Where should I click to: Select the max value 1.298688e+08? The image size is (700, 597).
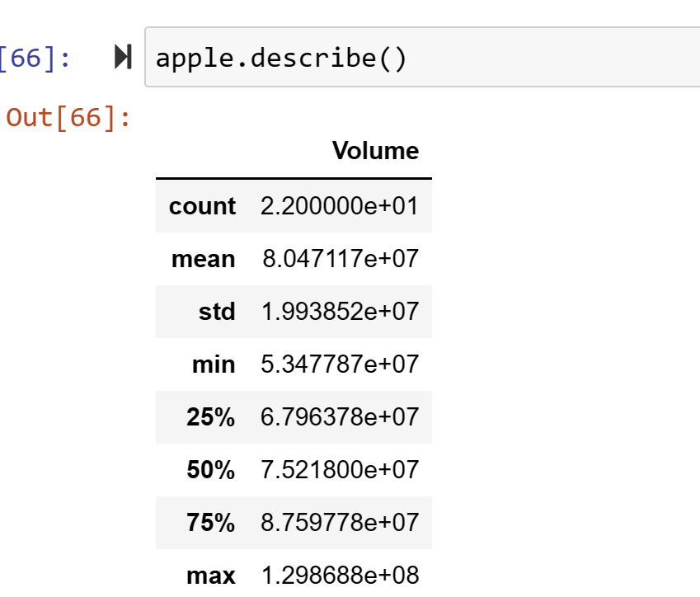tap(339, 576)
